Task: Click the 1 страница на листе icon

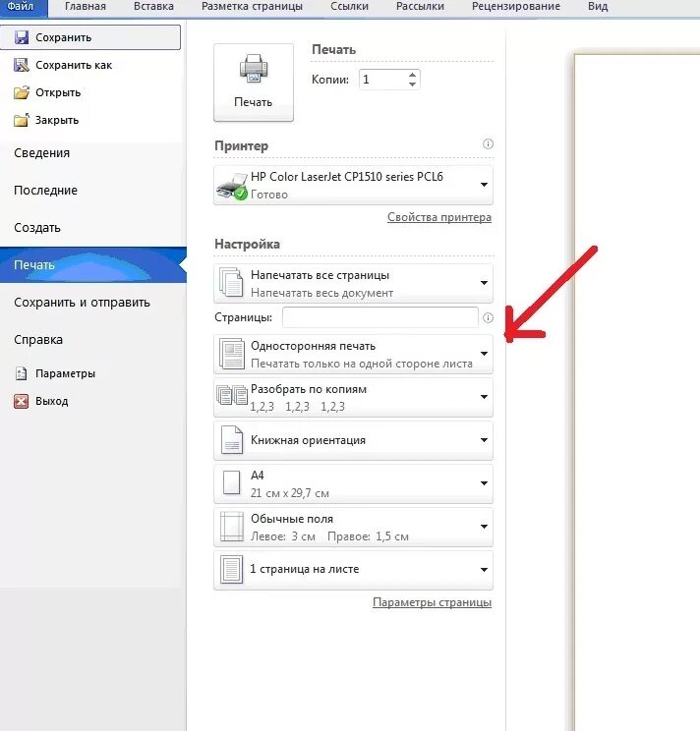Action: 232,569
